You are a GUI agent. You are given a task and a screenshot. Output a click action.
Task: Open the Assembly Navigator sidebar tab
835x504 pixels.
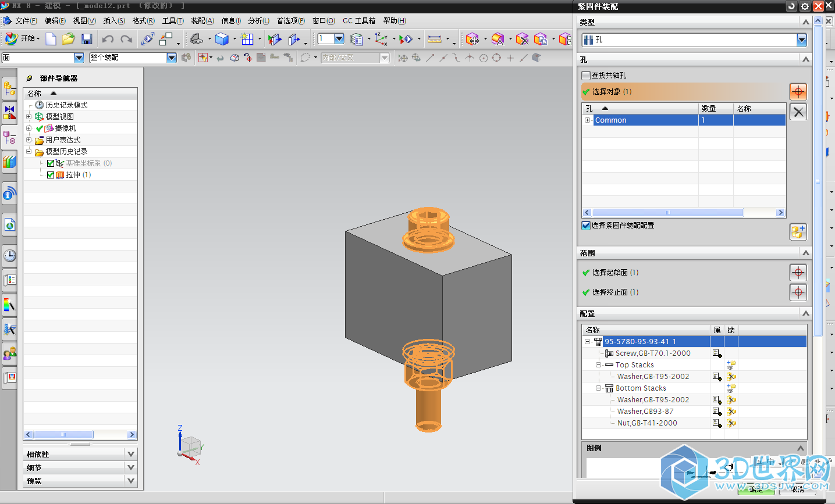pos(9,89)
